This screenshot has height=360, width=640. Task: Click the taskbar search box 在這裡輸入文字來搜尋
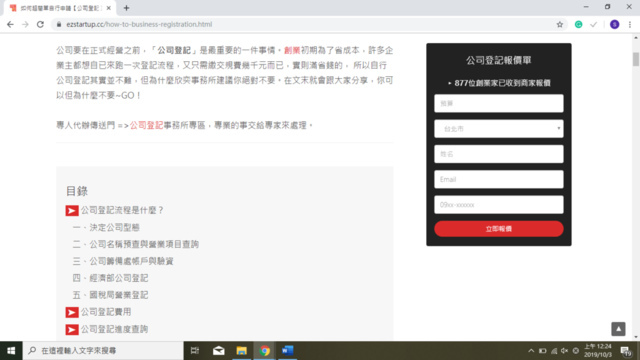103,351
